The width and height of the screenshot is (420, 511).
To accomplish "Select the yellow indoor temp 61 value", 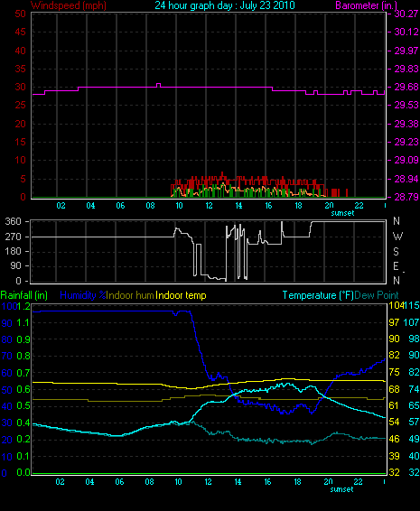I will pyautogui.click(x=394, y=405).
